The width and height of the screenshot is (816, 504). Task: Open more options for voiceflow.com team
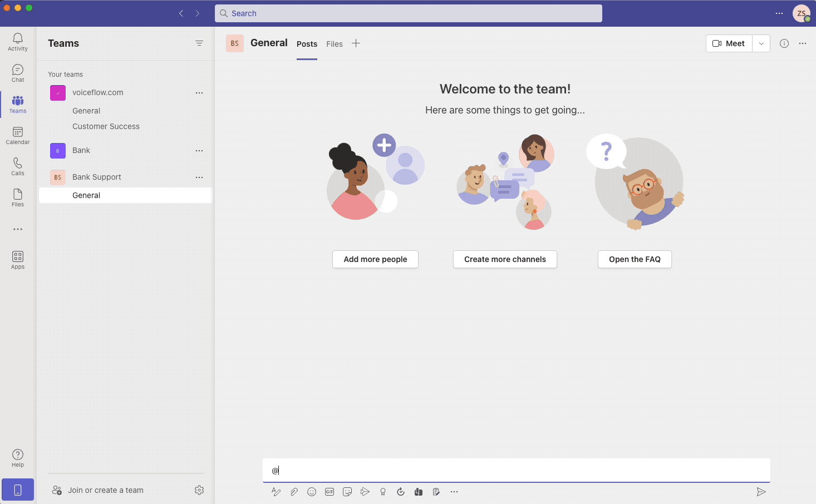[199, 93]
